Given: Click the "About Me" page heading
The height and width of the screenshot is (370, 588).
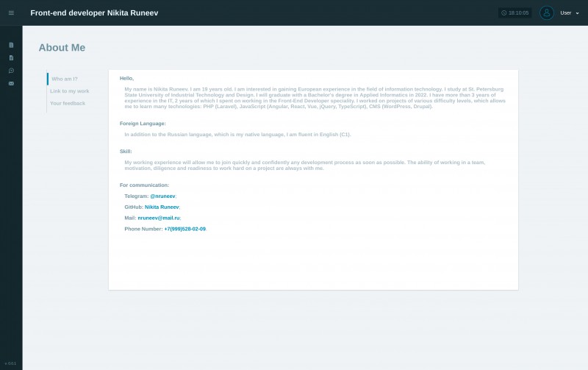Looking at the screenshot, I should click(62, 48).
